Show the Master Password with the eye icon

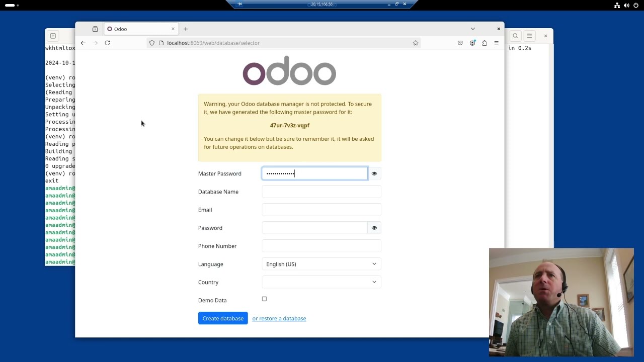(x=374, y=173)
